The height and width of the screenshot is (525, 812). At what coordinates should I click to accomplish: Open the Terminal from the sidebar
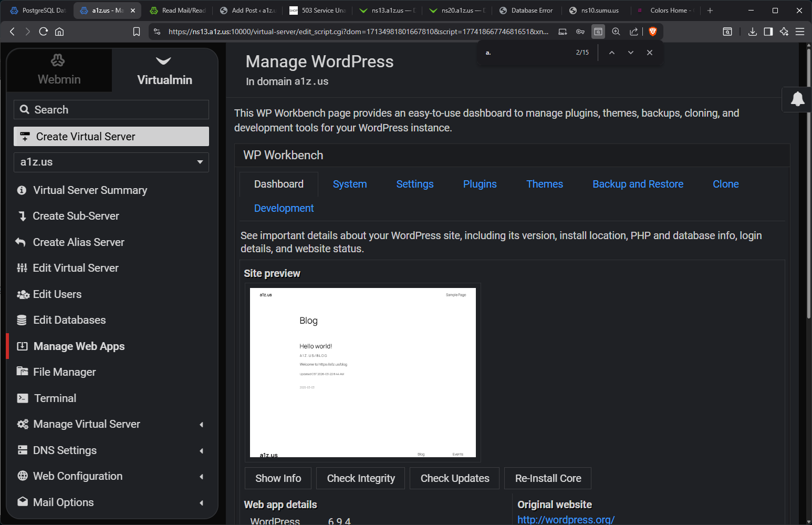point(55,398)
